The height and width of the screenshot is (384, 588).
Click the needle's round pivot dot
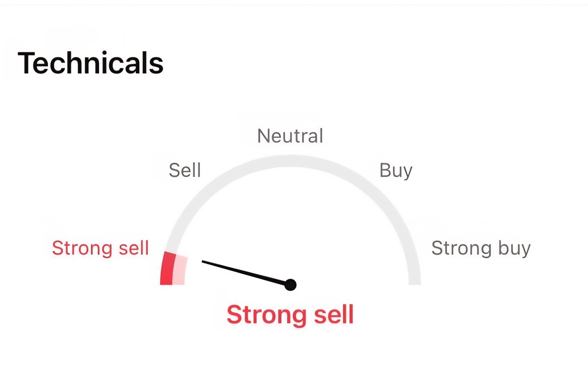point(291,284)
